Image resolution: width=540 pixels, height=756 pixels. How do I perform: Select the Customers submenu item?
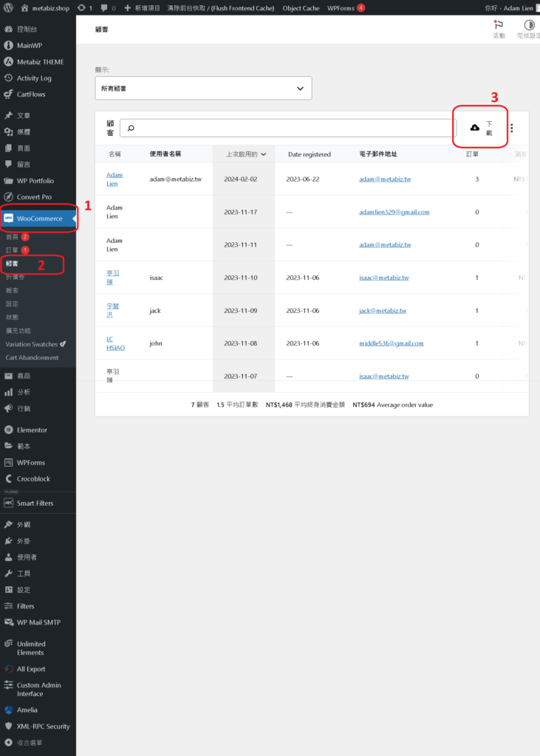coord(13,264)
